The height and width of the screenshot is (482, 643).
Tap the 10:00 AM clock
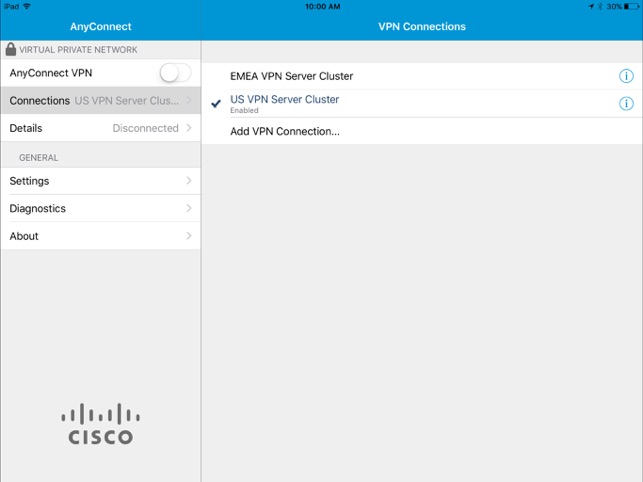point(321,6)
